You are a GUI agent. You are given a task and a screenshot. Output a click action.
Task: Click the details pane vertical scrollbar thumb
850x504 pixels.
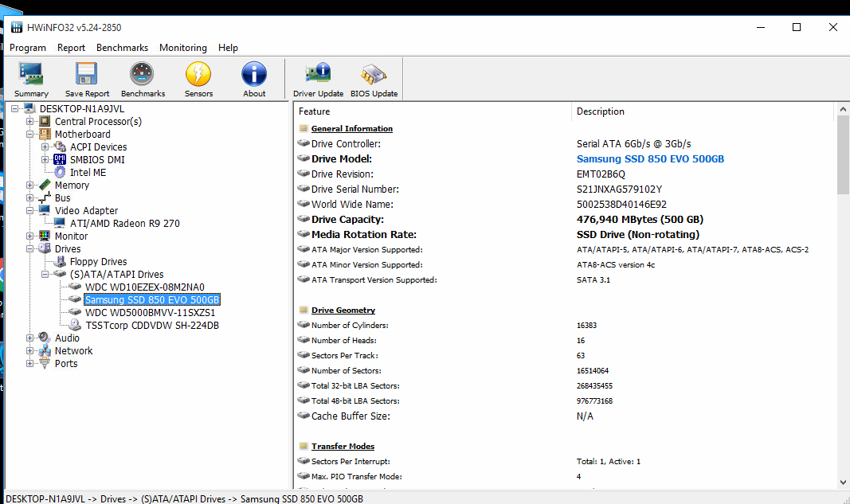[842, 154]
